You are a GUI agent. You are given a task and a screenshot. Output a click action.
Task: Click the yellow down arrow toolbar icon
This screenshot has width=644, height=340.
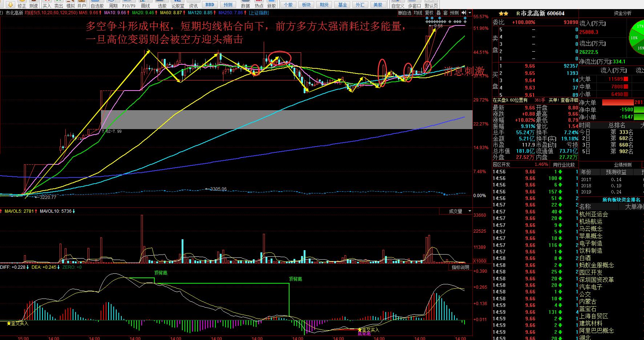pos(11,4)
